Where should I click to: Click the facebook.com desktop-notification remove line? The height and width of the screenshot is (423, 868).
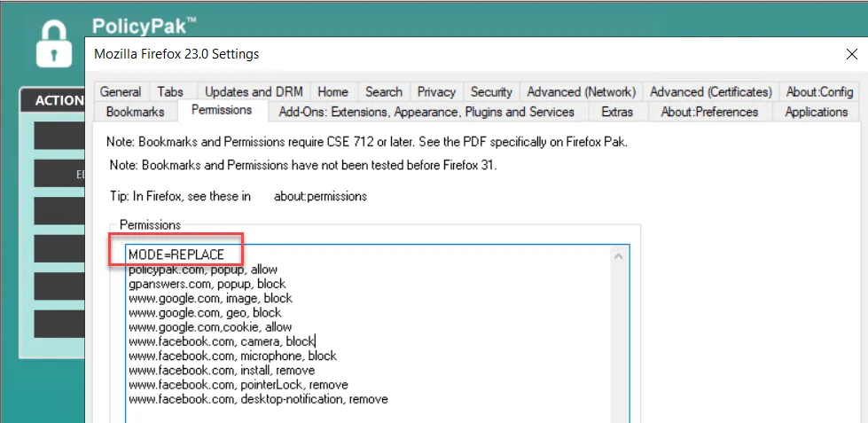(258, 399)
